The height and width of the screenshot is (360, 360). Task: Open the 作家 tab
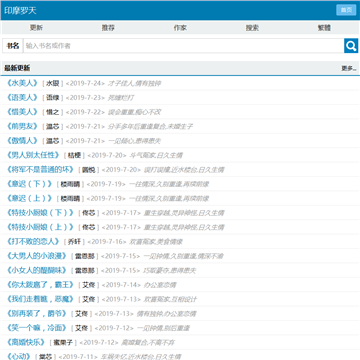point(180,28)
